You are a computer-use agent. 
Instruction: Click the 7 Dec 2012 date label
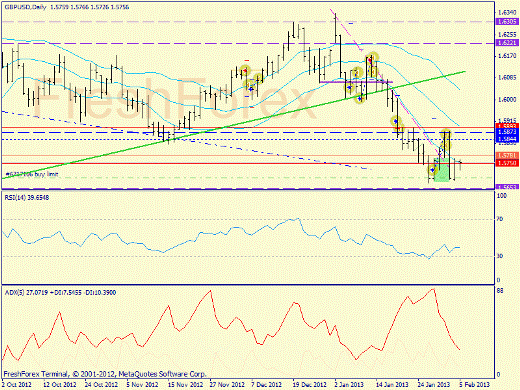pos(267,385)
